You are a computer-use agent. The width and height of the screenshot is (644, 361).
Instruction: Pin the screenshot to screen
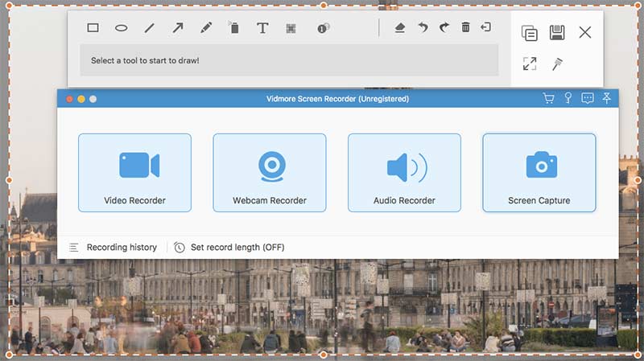click(557, 64)
